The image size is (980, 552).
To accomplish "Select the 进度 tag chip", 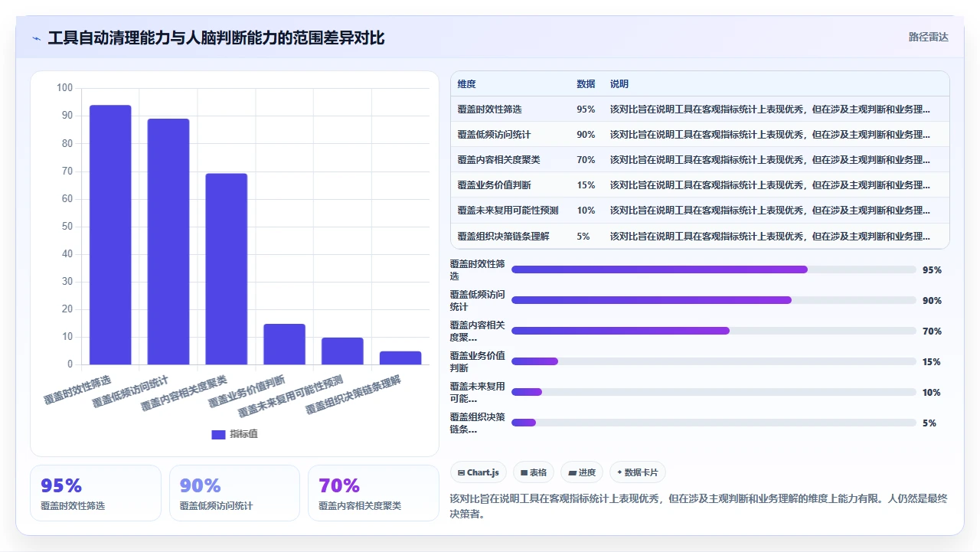I will pyautogui.click(x=582, y=472).
